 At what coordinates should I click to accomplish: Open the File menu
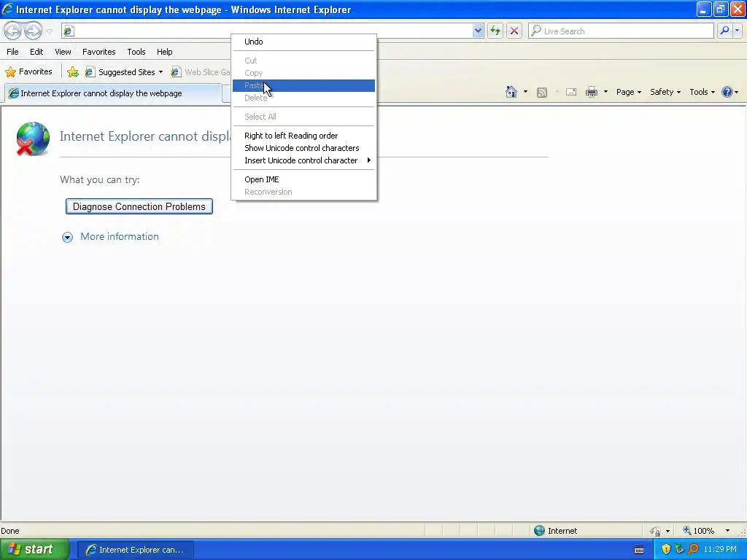[x=12, y=52]
